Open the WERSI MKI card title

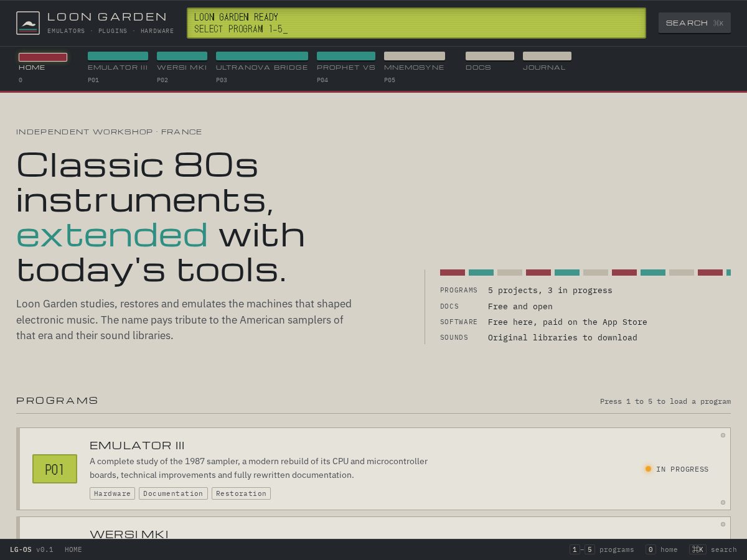point(129,534)
